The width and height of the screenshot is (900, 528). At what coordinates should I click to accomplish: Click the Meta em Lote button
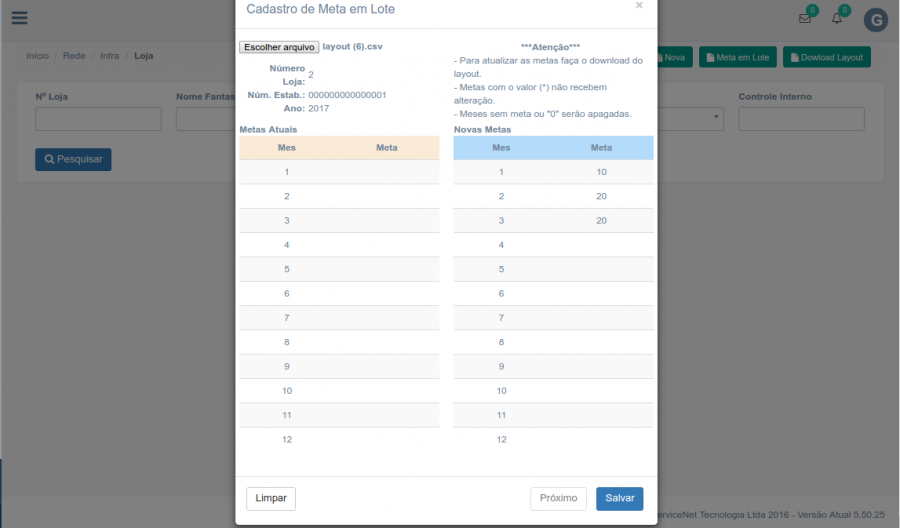(x=737, y=57)
